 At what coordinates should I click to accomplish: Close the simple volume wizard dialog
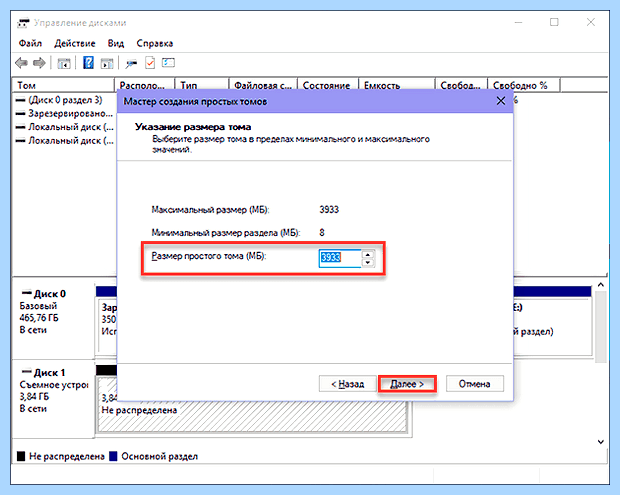(501, 101)
